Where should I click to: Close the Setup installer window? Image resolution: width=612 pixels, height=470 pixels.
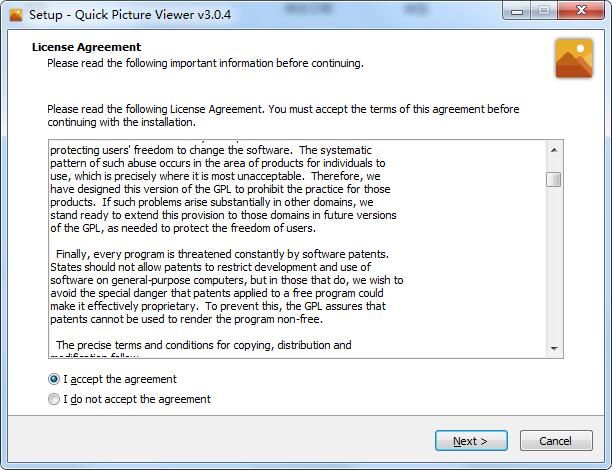point(581,10)
